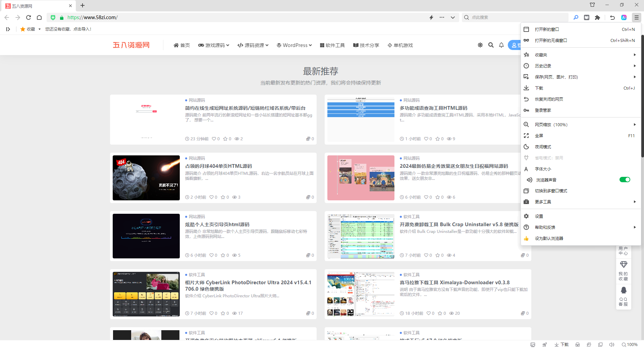Open status bar 下载 download button
This screenshot has width=644, height=349.
coord(561,345)
